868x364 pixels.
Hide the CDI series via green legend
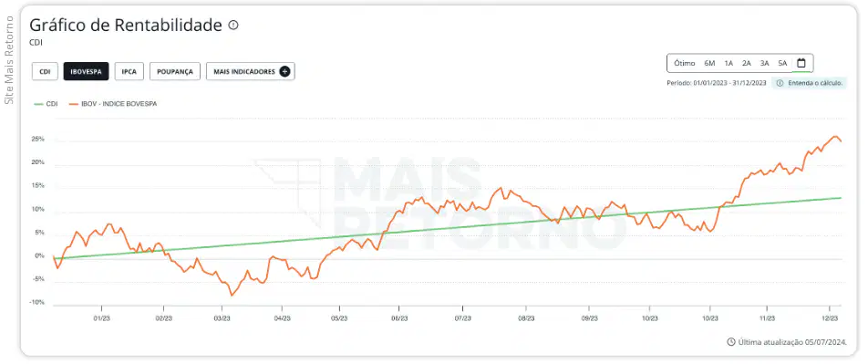pos(46,104)
